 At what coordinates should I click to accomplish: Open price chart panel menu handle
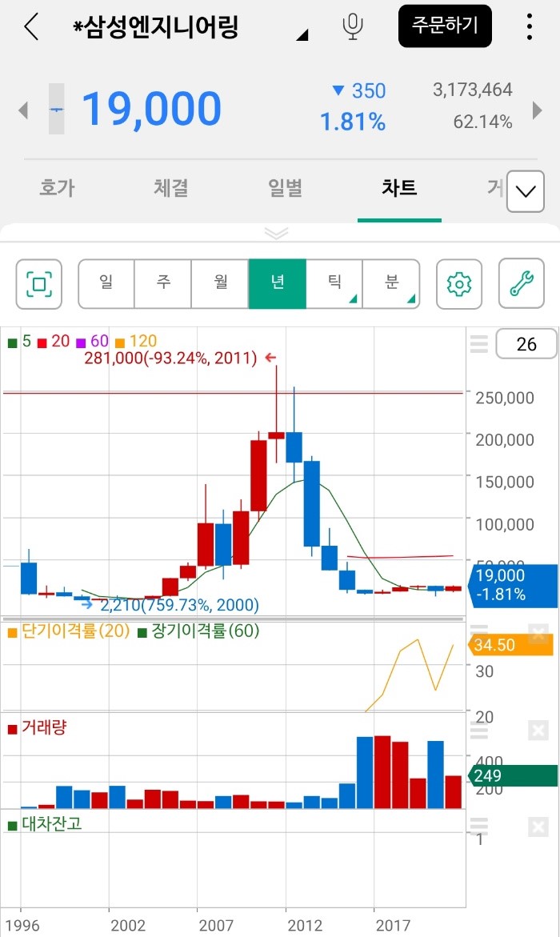(x=479, y=344)
